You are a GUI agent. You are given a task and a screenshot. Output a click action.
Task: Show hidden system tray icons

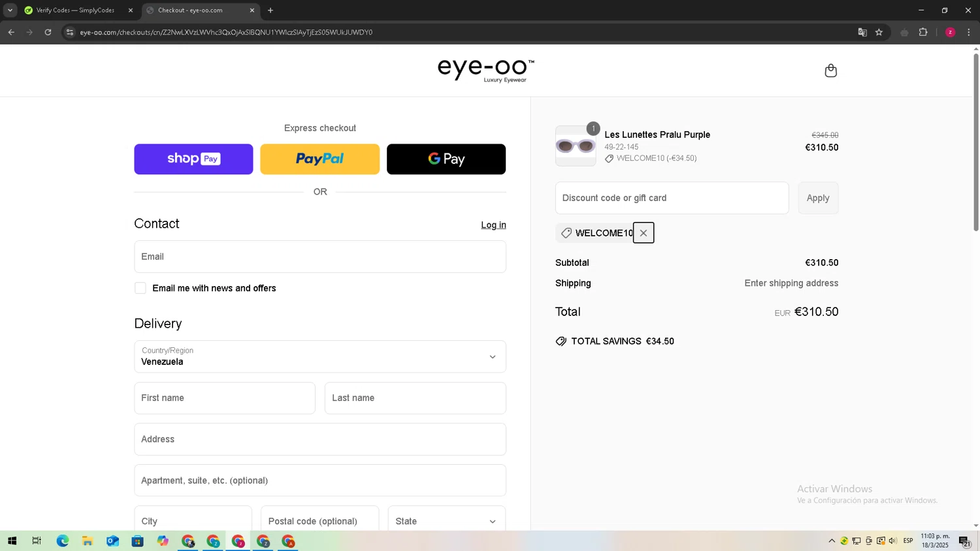[x=832, y=541]
